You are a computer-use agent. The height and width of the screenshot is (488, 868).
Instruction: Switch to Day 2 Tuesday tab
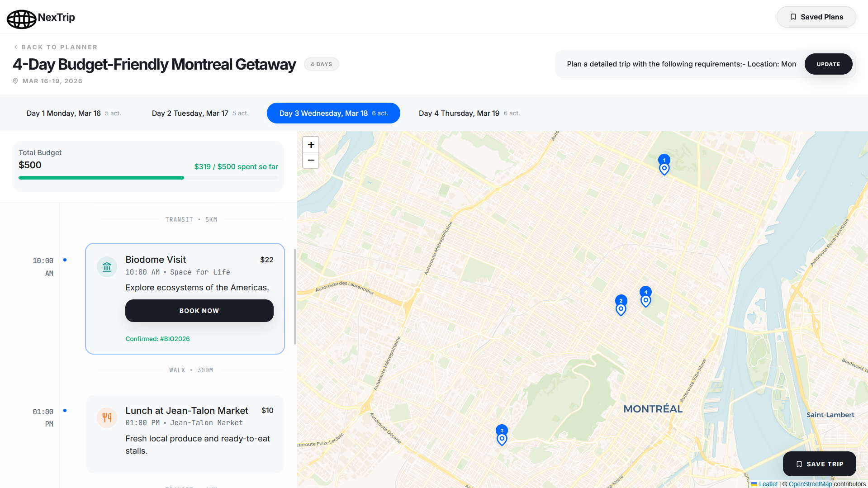200,113
